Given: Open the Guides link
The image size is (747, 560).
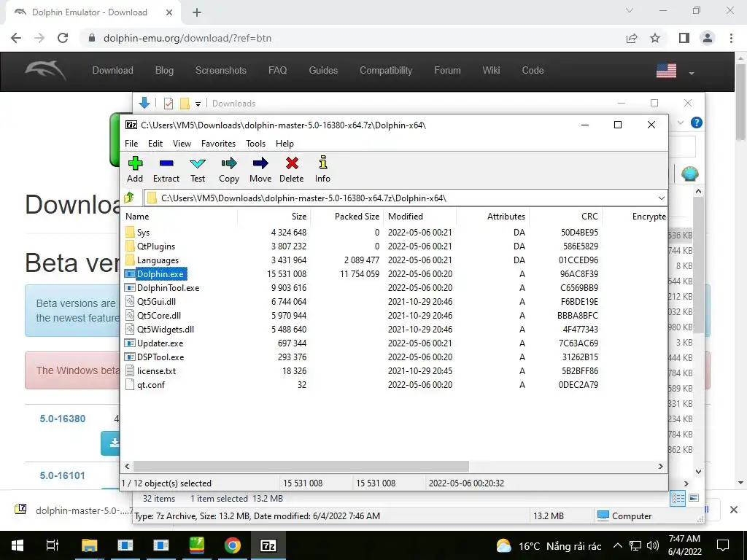Looking at the screenshot, I should point(323,71).
